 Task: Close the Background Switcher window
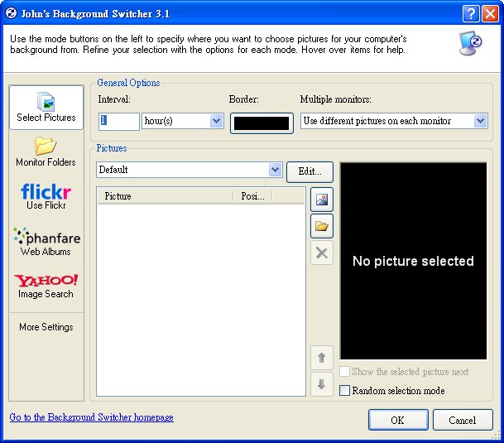(x=490, y=14)
